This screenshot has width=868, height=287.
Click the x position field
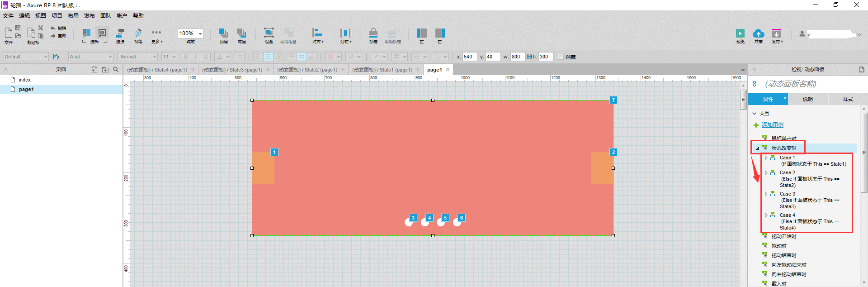coord(470,57)
